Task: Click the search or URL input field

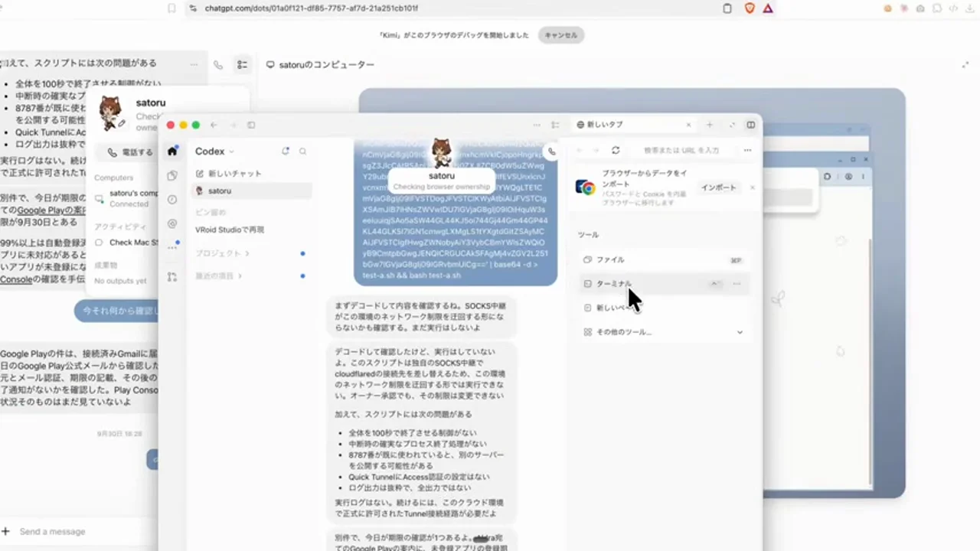Action: [x=681, y=150]
